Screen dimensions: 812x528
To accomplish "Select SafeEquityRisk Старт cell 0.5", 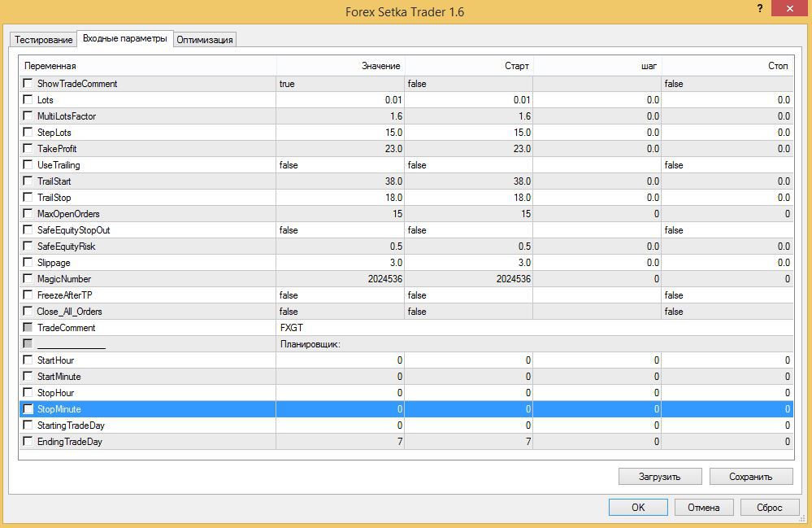I will pyautogui.click(x=469, y=247).
